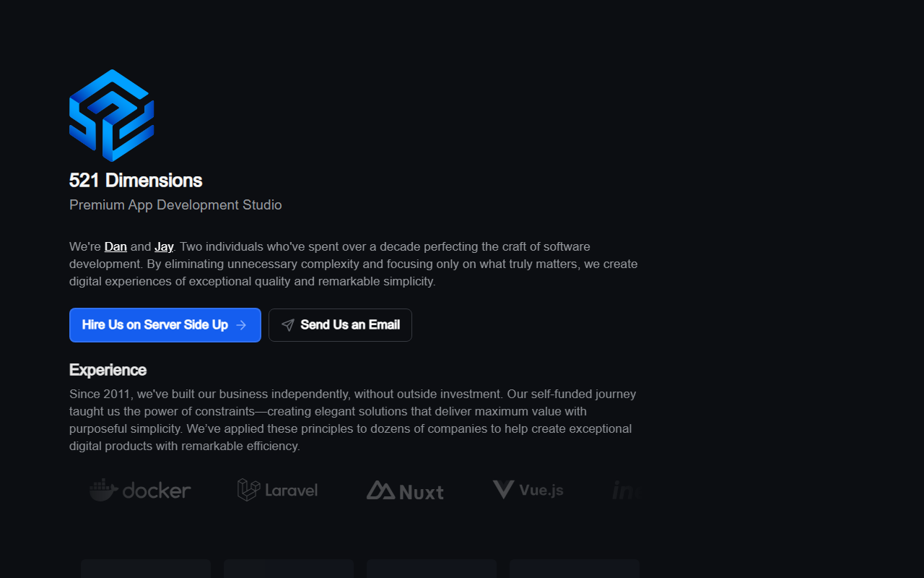Click the Vue.js logo

point(528,490)
